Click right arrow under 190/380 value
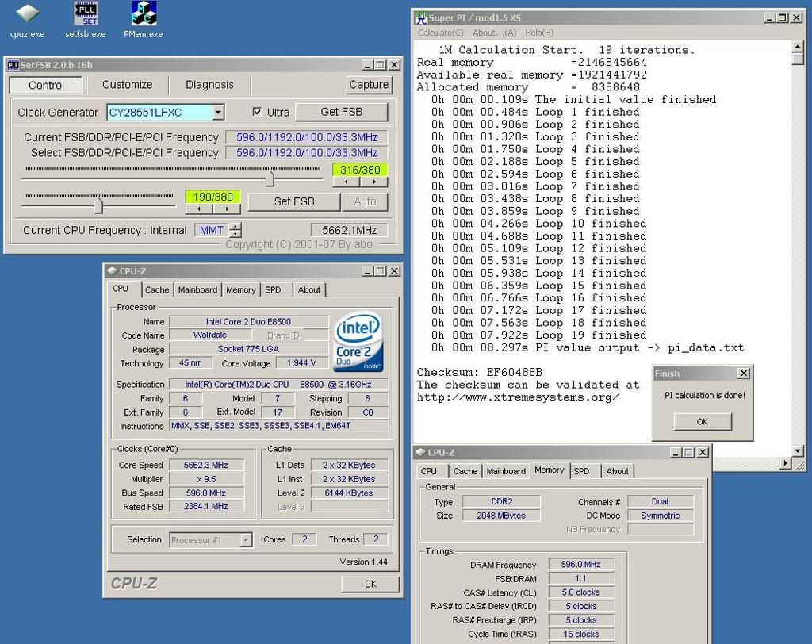This screenshot has height=644, width=812. click(x=227, y=209)
